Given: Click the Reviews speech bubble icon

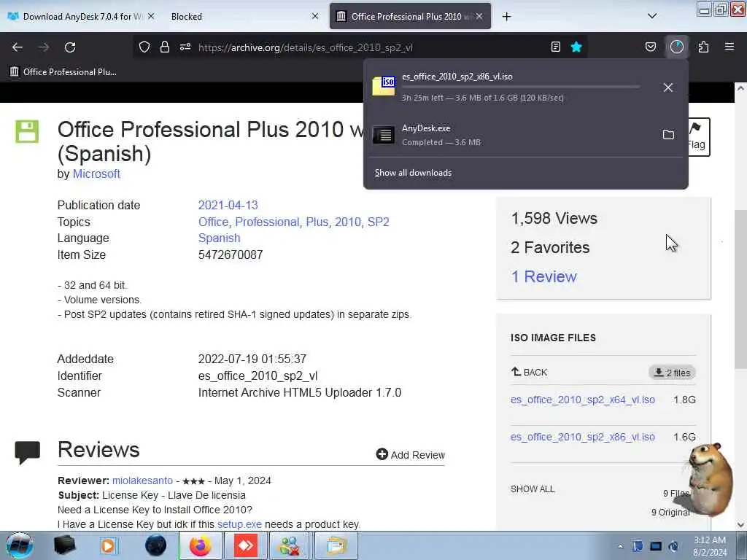Looking at the screenshot, I should [x=27, y=452].
